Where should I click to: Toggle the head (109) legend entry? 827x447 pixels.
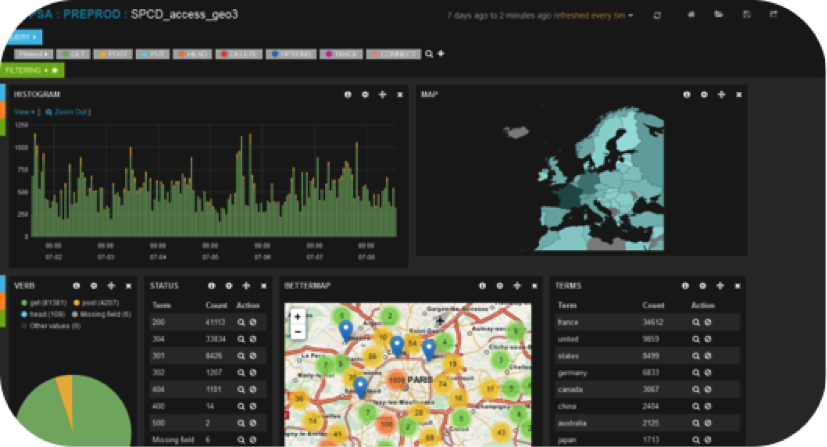click(x=43, y=314)
